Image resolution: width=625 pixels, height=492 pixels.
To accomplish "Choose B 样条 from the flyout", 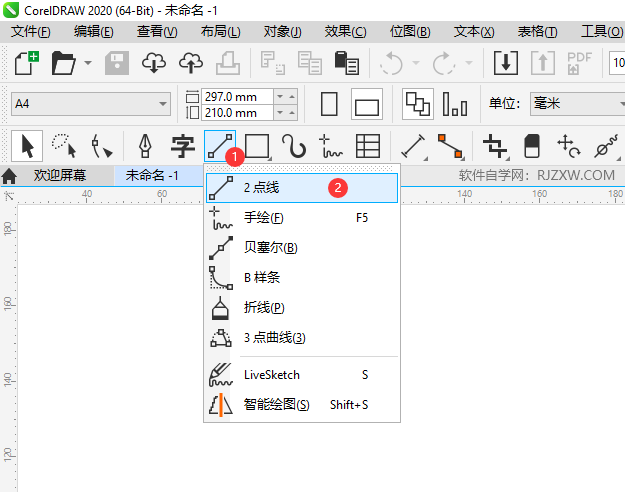I will click(x=302, y=277).
